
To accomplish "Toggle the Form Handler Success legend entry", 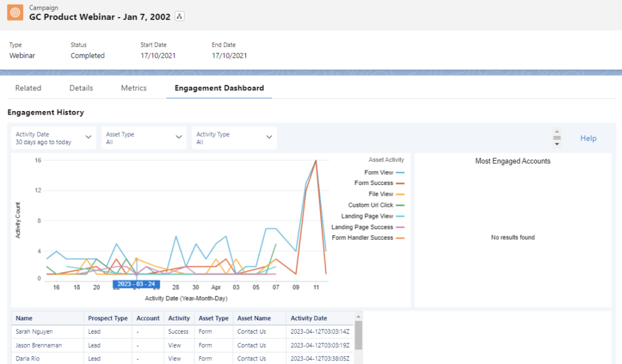I will [367, 238].
